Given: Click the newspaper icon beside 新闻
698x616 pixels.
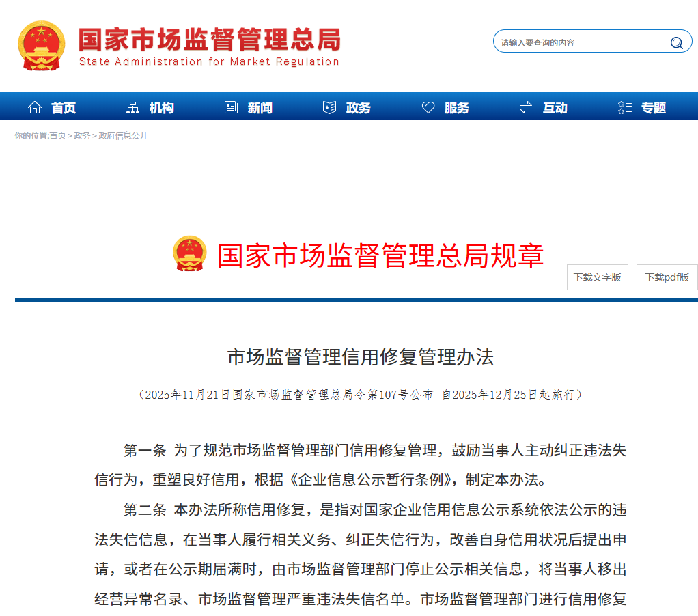Looking at the screenshot, I should [x=231, y=107].
